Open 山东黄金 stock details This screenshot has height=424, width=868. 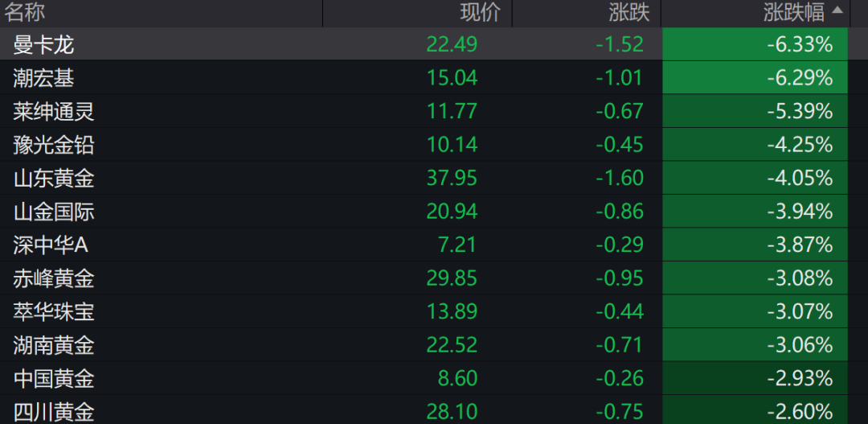54,178
